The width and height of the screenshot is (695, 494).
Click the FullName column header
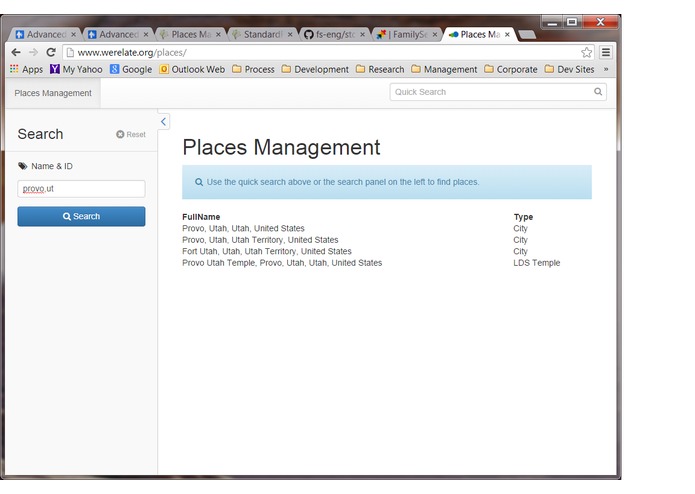coord(201,217)
